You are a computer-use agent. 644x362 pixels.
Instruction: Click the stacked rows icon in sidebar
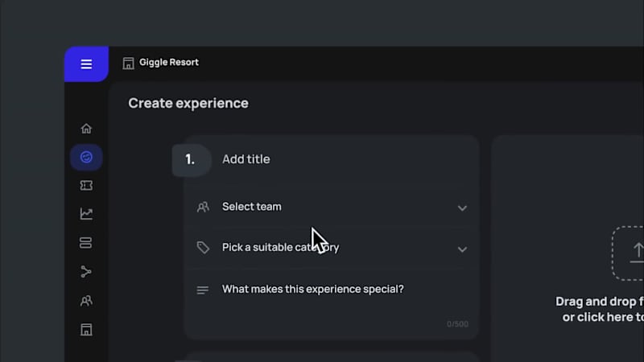[x=86, y=243]
